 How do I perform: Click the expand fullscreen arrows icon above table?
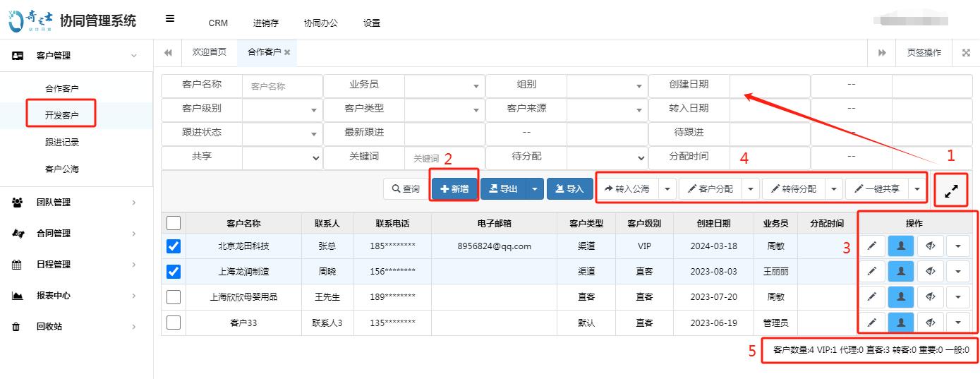tap(951, 189)
